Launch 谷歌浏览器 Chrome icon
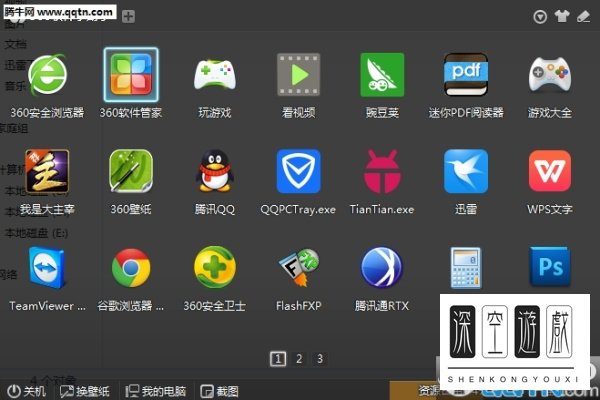 [131, 268]
